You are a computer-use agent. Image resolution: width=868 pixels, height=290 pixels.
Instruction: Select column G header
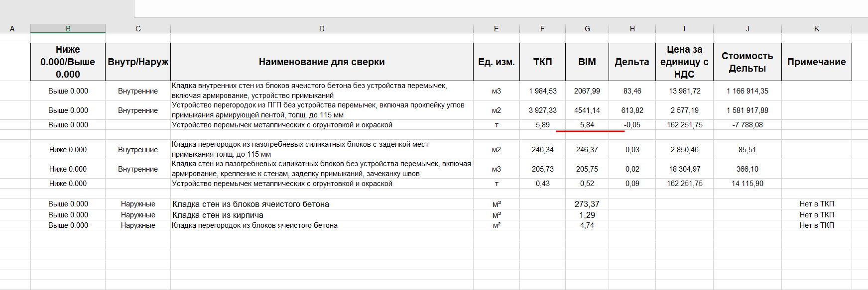[x=587, y=28]
